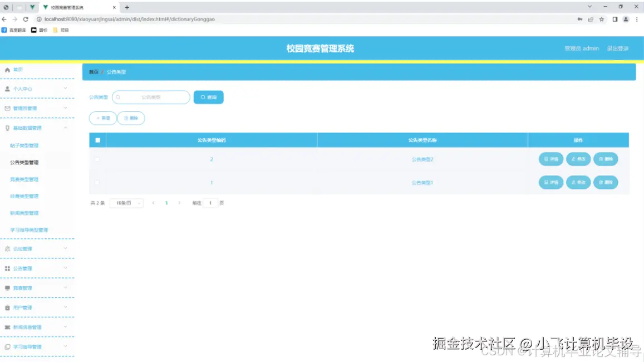Open the 10条/页 page size dropdown
This screenshot has width=644, height=362.
[x=127, y=203]
